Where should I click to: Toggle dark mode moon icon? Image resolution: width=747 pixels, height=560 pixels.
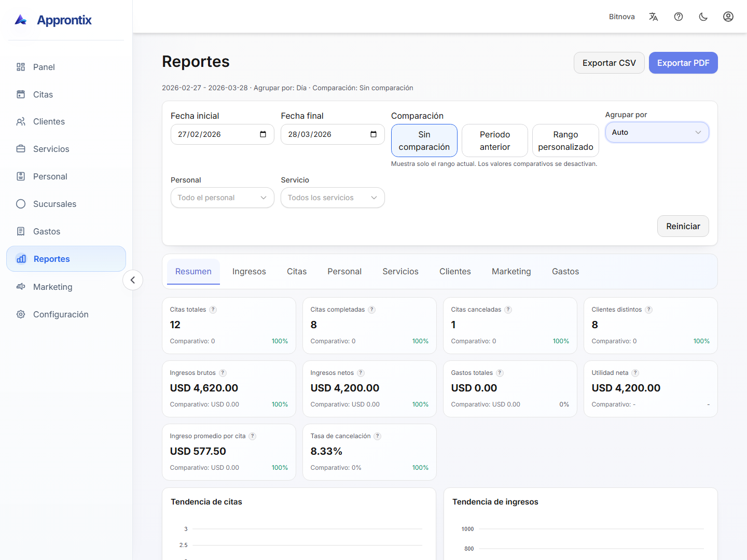703,17
